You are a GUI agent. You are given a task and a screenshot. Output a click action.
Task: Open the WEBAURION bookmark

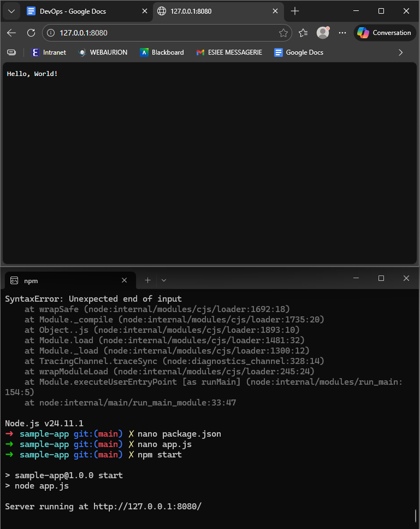[x=103, y=52]
